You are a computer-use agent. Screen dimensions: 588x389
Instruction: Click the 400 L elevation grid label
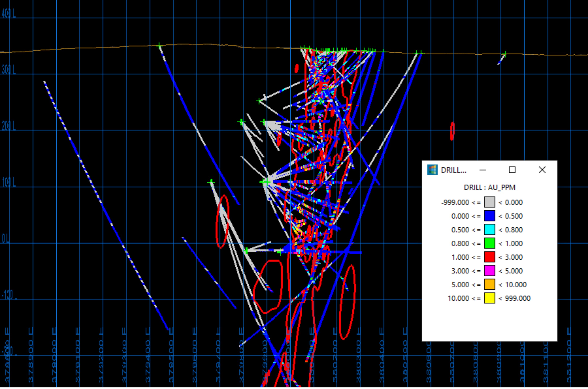(8, 14)
